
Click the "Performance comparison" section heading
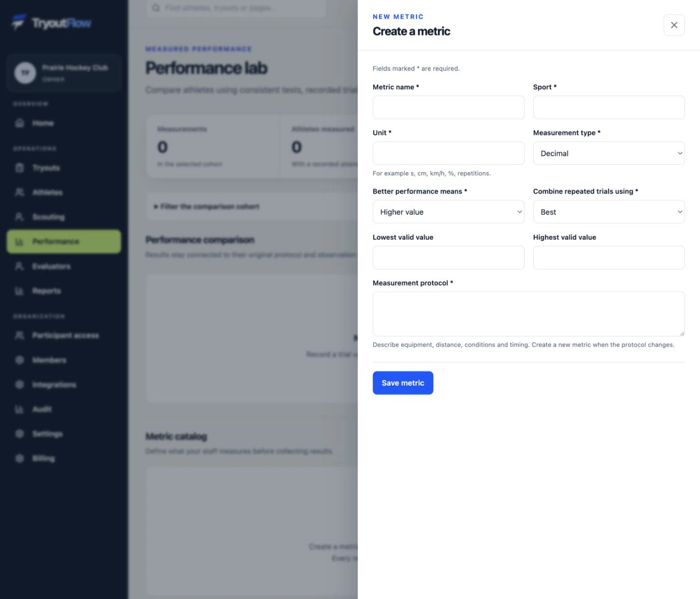(200, 240)
